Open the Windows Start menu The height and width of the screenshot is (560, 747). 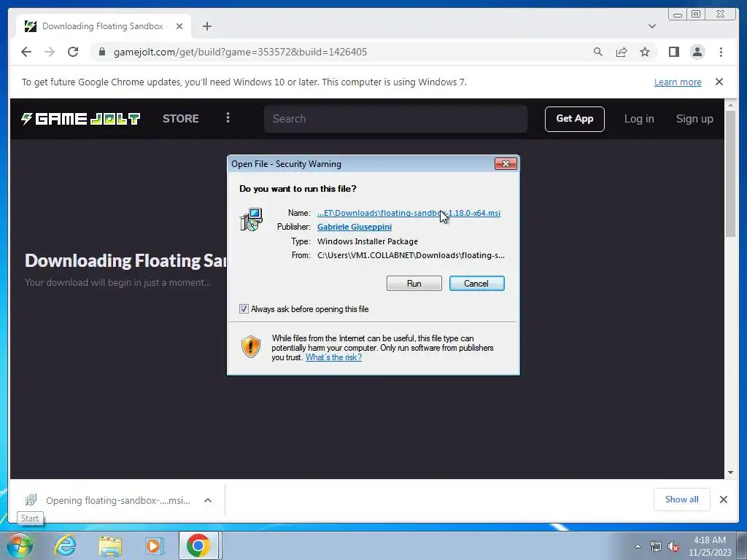pos(19,545)
